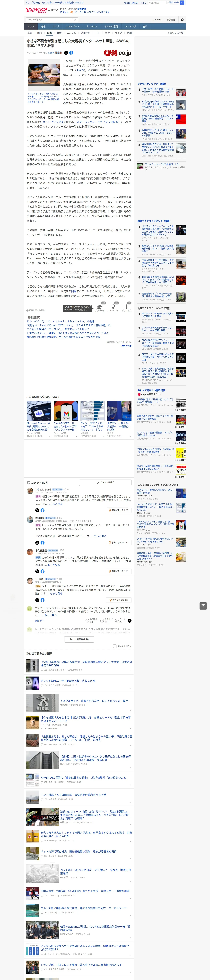This screenshot has height=980, width=210.
Task: Share 小久保重信's comment on X
Action: coord(37,571)
